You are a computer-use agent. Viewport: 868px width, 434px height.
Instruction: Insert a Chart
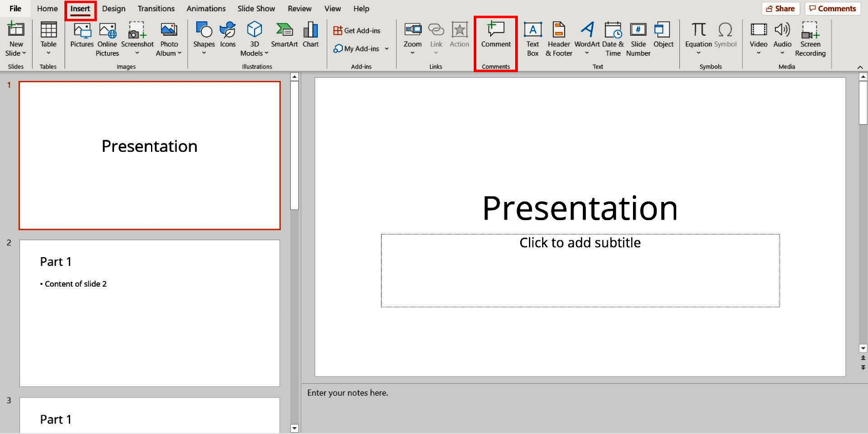pos(310,34)
